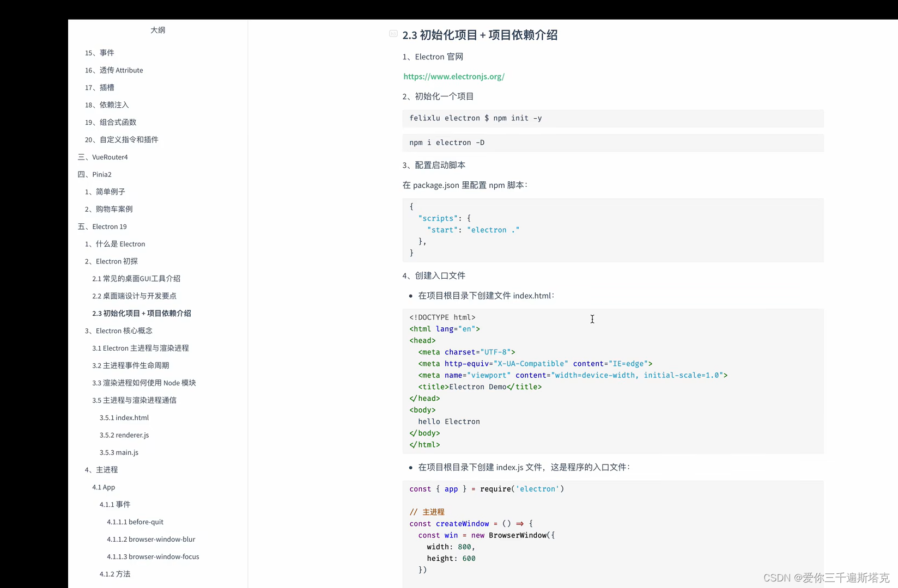Open "2.1 常见的桌面GUI工具介绍" from the outline

(x=136, y=278)
